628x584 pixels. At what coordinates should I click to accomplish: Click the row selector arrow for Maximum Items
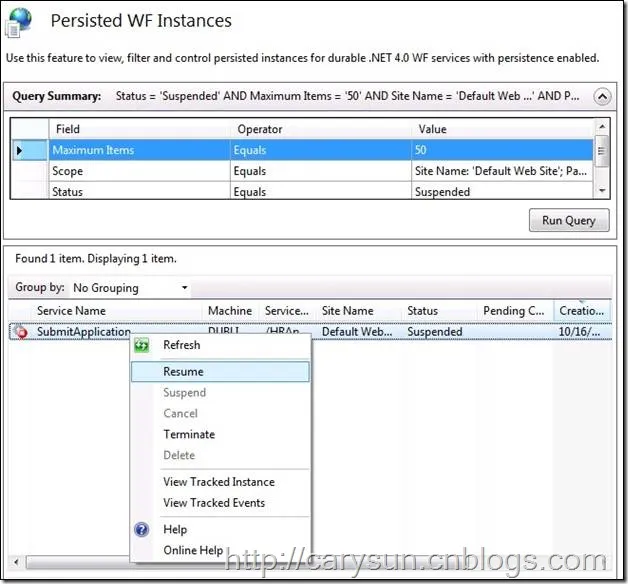coord(19,151)
